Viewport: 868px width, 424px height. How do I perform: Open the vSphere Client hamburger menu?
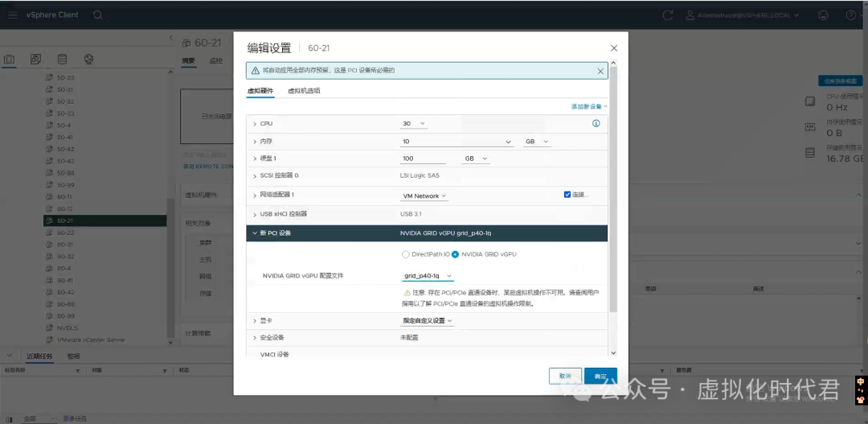tap(12, 15)
